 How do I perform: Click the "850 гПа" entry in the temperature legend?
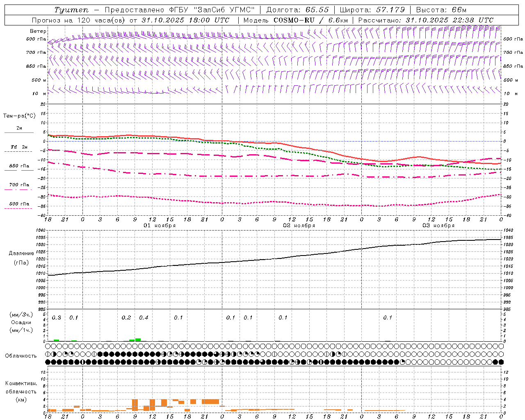pyautogui.click(x=19, y=166)
